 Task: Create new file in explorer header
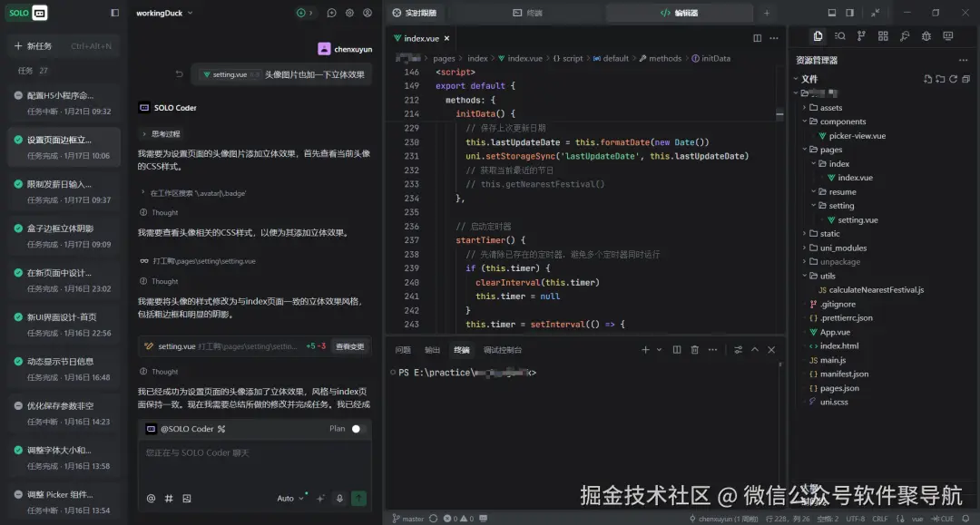coord(927,79)
